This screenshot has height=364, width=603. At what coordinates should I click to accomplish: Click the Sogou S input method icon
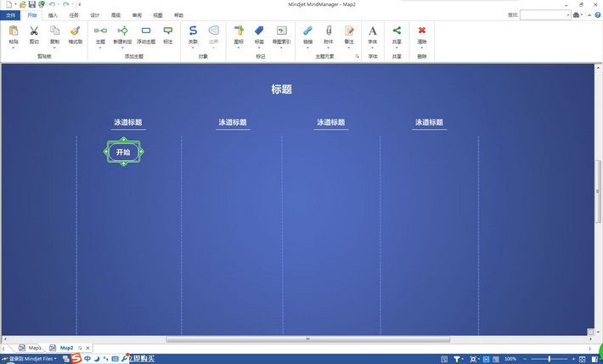click(x=76, y=358)
